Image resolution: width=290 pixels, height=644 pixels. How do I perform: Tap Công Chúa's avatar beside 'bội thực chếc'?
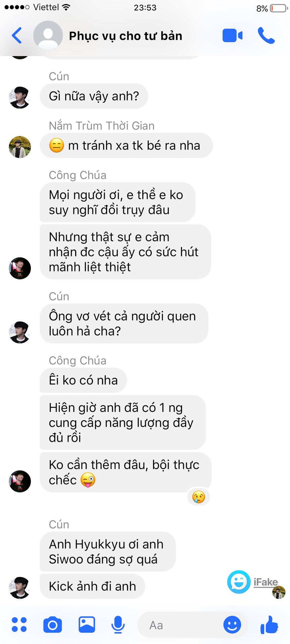[x=20, y=481]
